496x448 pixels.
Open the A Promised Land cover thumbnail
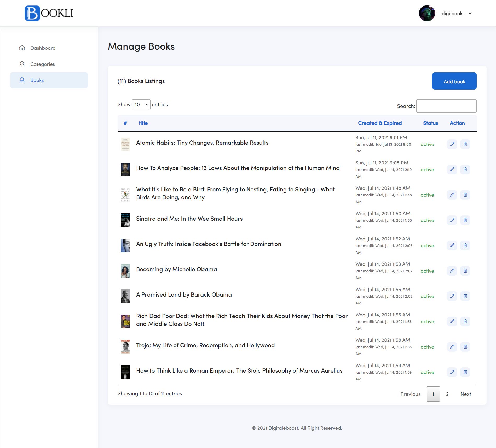(125, 296)
